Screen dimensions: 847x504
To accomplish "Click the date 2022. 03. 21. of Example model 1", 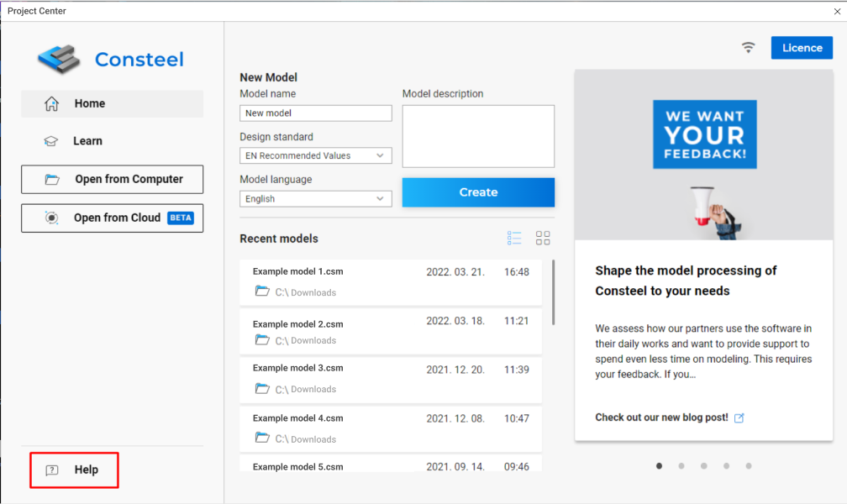I will [x=455, y=272].
